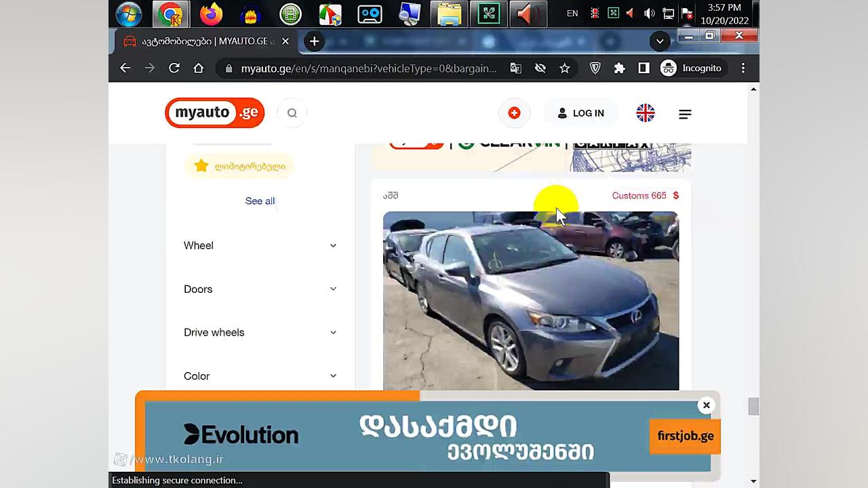Click the EN language indicator in tray
Screen dimensions: 868x488
tap(572, 14)
